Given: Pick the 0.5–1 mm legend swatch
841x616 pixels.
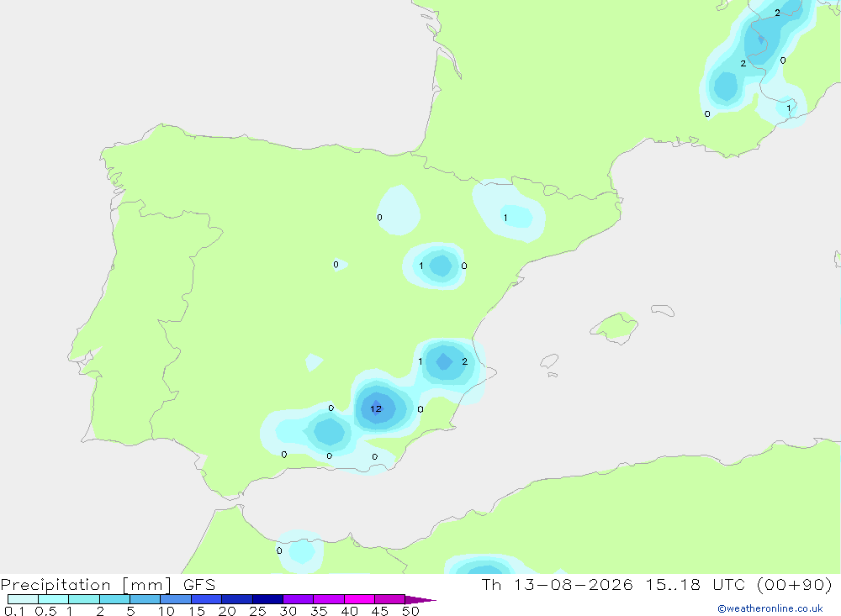Looking at the screenshot, I should pos(54,599).
